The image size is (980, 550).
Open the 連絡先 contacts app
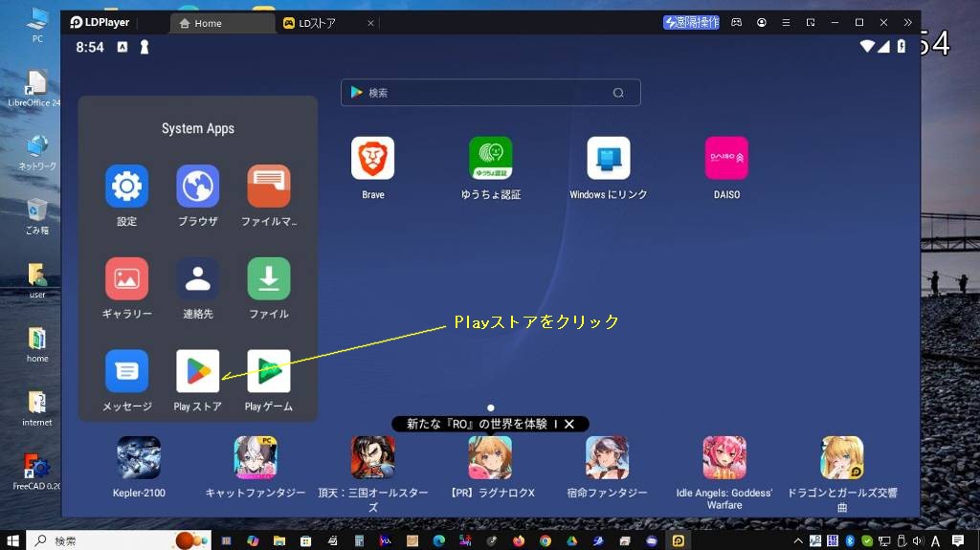pyautogui.click(x=197, y=278)
